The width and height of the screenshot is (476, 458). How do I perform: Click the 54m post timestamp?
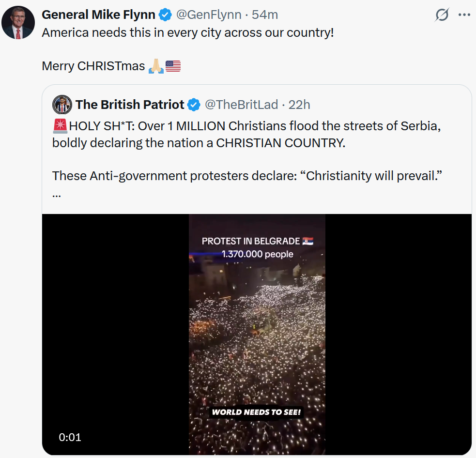[x=265, y=15]
